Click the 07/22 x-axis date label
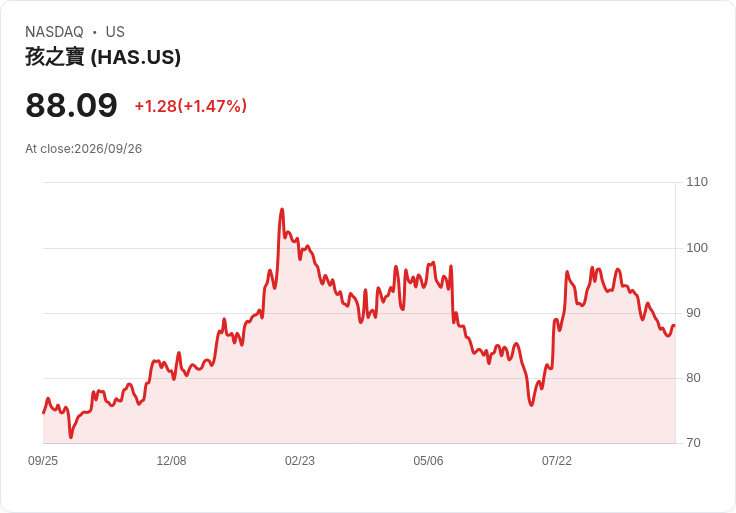 point(557,461)
